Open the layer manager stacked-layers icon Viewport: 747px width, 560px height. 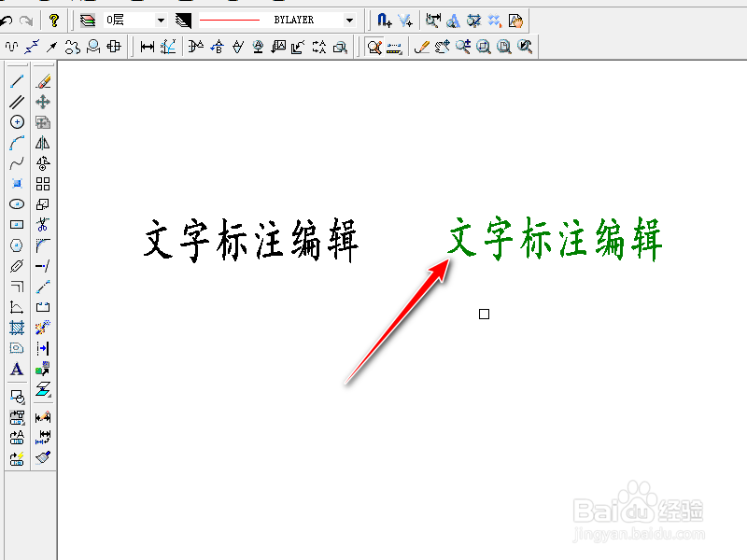(x=88, y=20)
